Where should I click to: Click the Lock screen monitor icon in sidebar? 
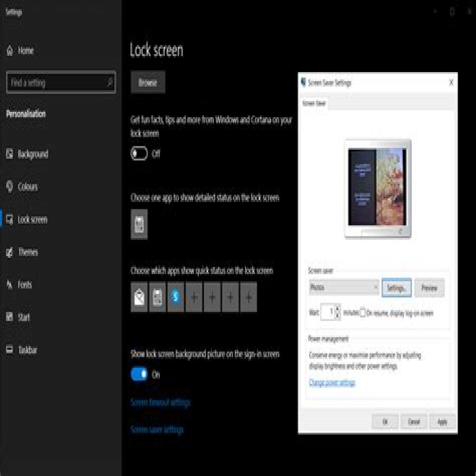10,219
